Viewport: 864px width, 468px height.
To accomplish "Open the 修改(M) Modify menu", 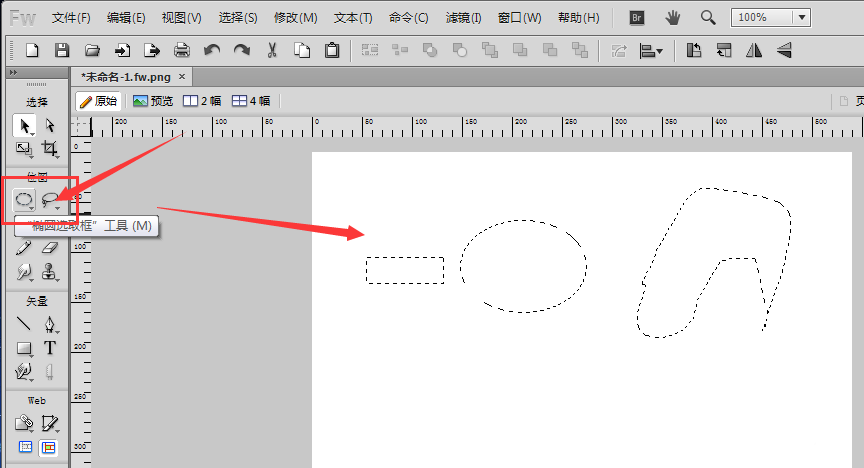I will [x=295, y=18].
